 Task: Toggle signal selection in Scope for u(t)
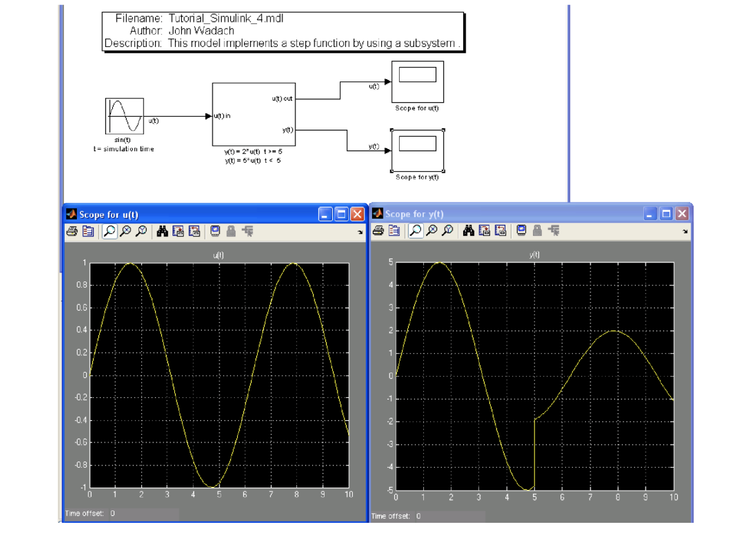(247, 231)
